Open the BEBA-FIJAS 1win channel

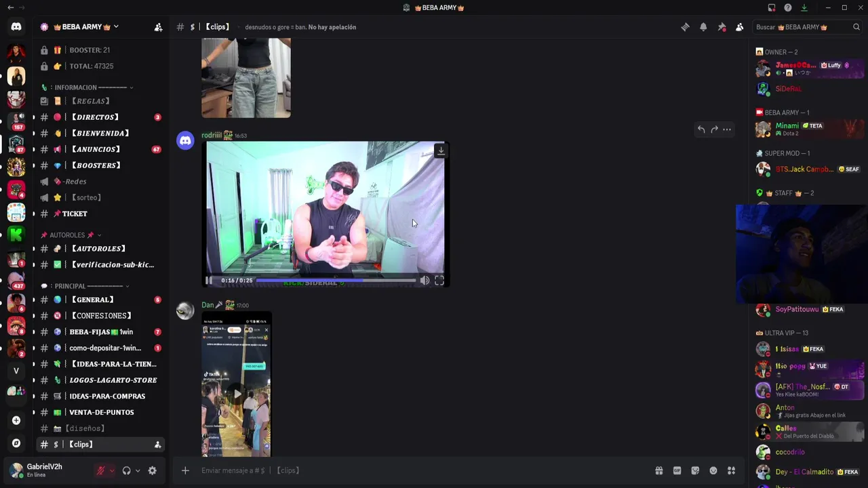(100, 332)
